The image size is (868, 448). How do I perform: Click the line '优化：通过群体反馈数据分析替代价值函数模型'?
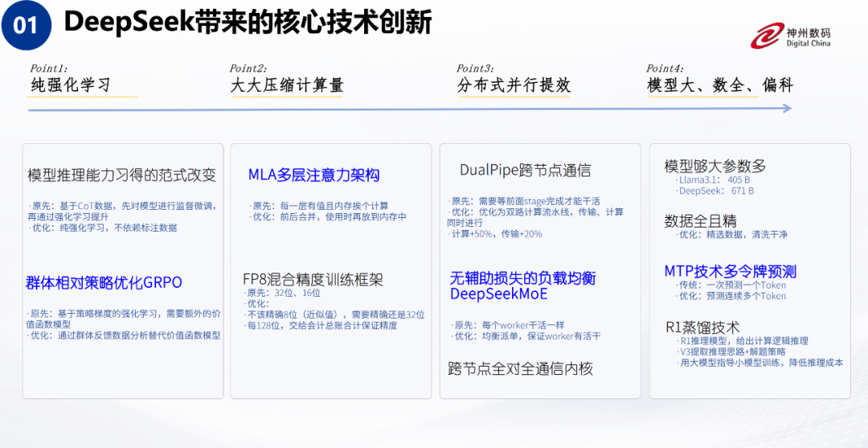pyautogui.click(x=125, y=335)
